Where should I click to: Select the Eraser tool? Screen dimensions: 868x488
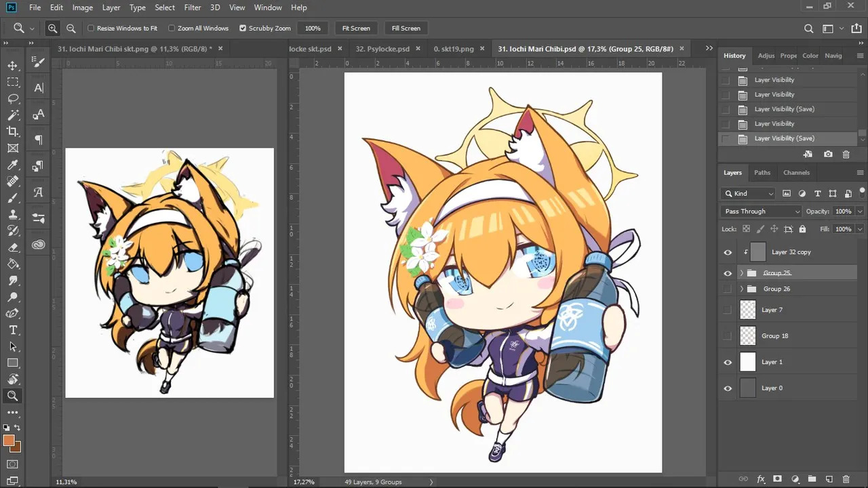tap(13, 247)
